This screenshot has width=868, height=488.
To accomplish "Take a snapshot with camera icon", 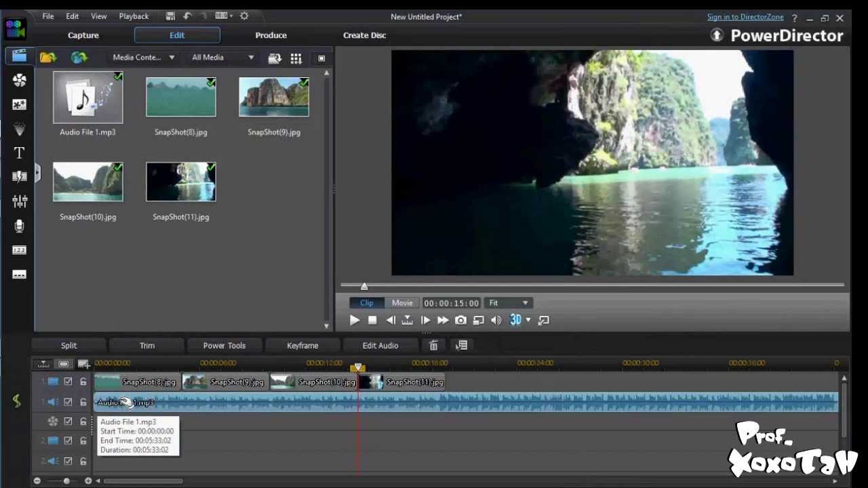I will click(460, 320).
